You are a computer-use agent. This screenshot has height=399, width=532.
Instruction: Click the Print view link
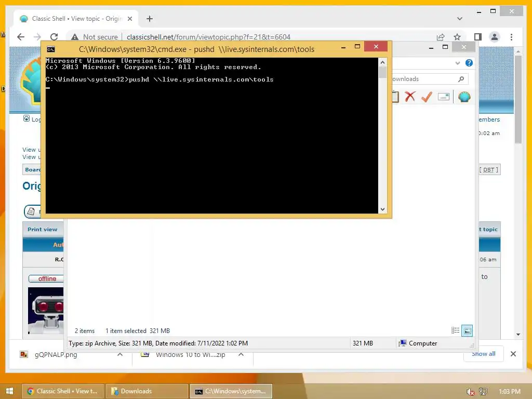[43, 229]
